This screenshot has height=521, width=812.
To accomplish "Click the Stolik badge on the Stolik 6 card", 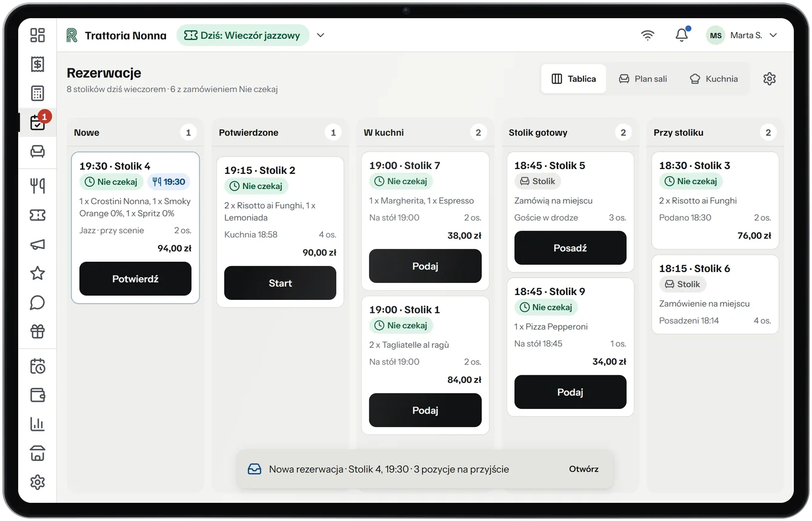I will point(682,284).
